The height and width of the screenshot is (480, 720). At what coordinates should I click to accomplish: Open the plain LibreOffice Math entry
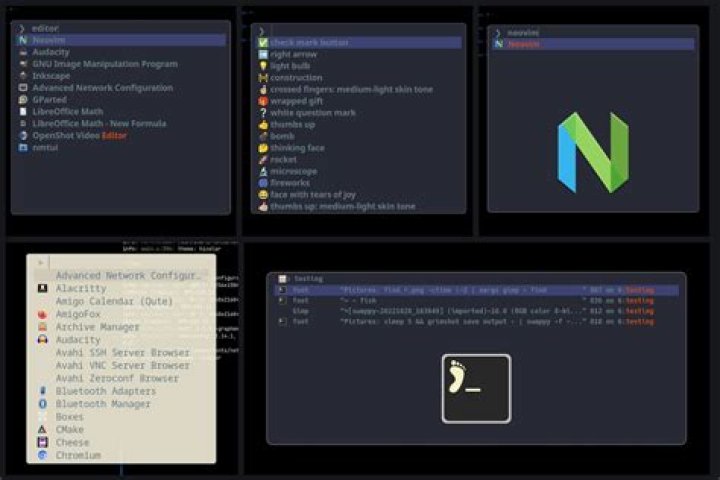click(121, 112)
